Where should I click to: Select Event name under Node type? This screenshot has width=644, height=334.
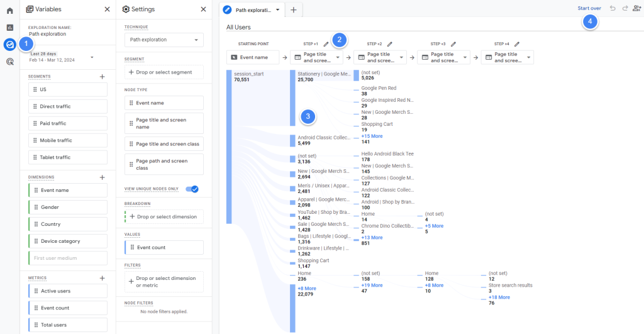(x=164, y=103)
